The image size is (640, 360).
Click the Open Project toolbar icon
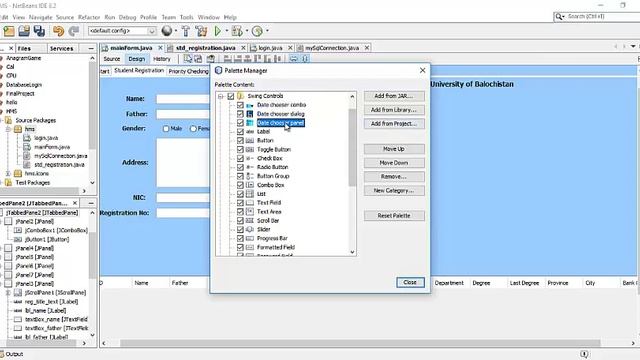pyautogui.click(x=24, y=31)
